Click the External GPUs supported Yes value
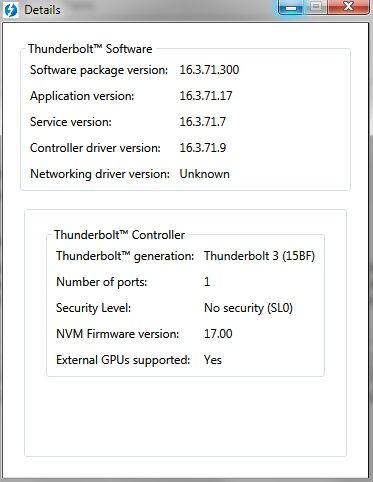This screenshot has width=373, height=482. pyautogui.click(x=213, y=360)
